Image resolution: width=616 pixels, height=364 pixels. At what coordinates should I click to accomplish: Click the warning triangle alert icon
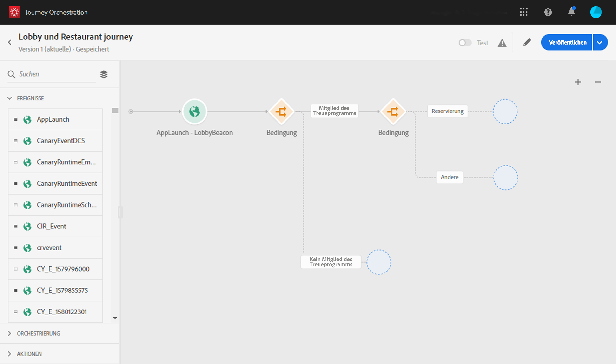[502, 43]
